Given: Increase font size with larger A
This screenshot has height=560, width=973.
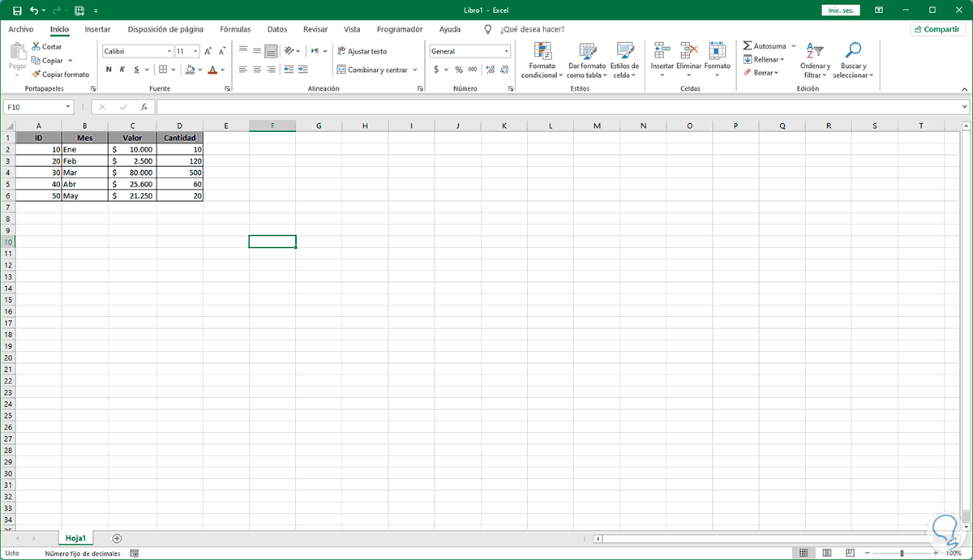Looking at the screenshot, I should click(208, 51).
